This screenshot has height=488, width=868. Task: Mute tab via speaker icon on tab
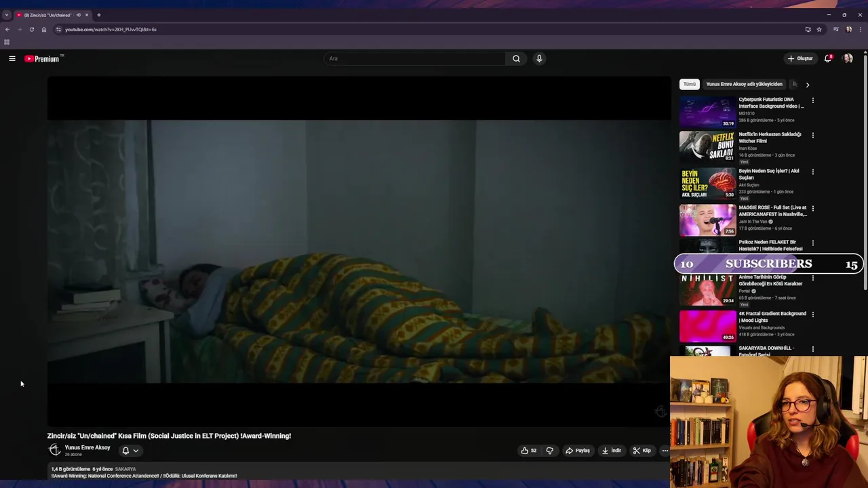click(78, 15)
